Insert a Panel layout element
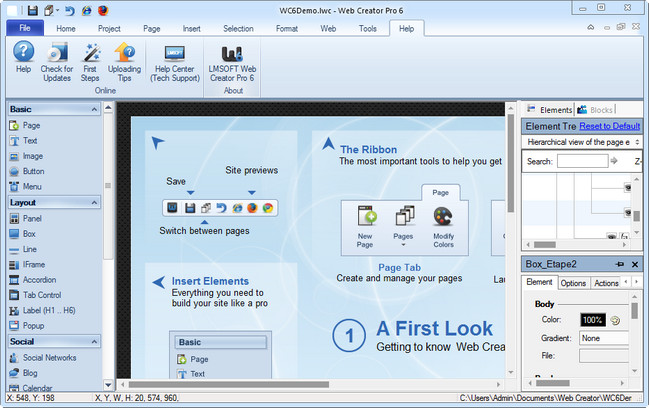The image size is (649, 408). (x=26, y=218)
